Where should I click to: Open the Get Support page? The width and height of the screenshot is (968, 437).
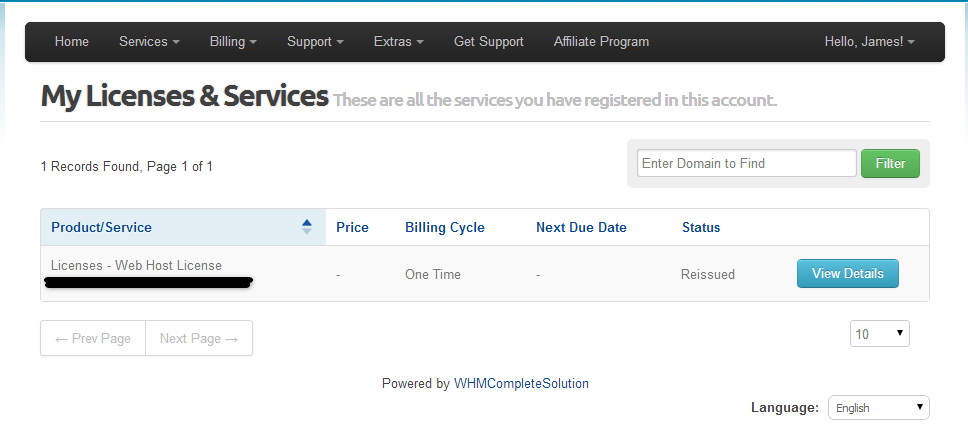pyautogui.click(x=489, y=41)
